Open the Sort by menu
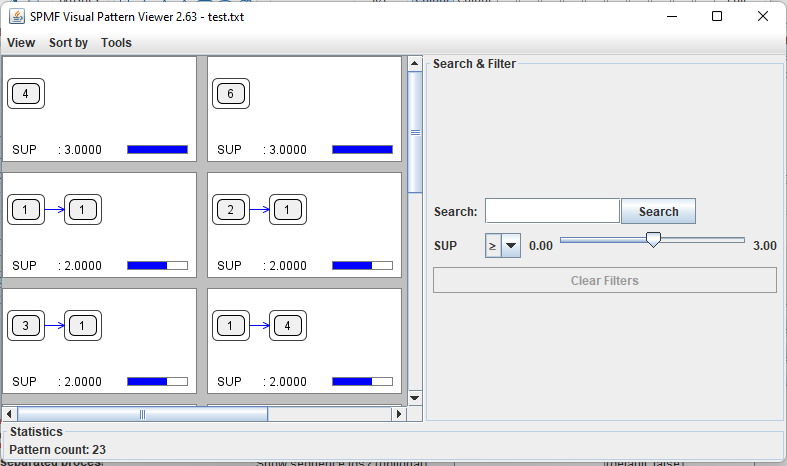Viewport: 787px width, 466px height. click(x=68, y=43)
